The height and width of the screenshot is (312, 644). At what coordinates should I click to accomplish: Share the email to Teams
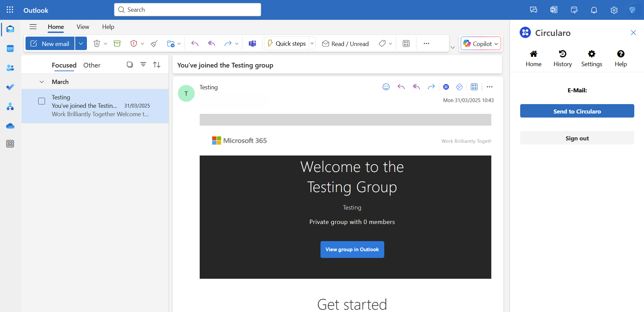(252, 43)
